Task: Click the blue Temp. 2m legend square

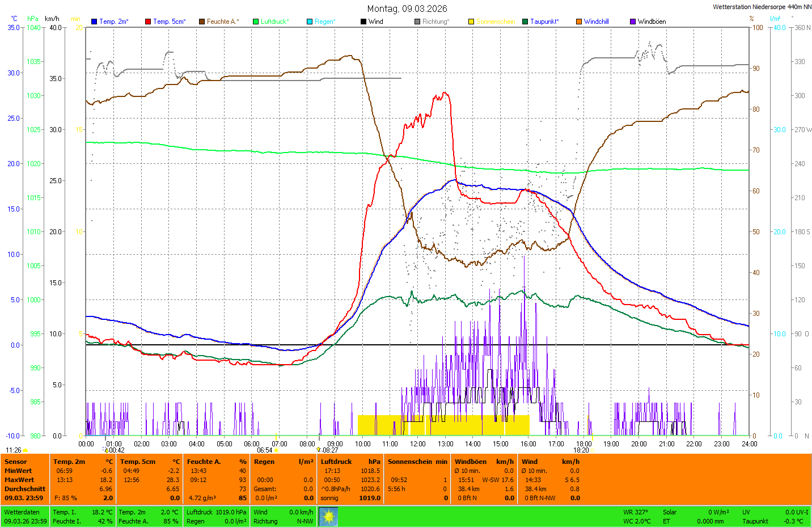Action: click(94, 22)
